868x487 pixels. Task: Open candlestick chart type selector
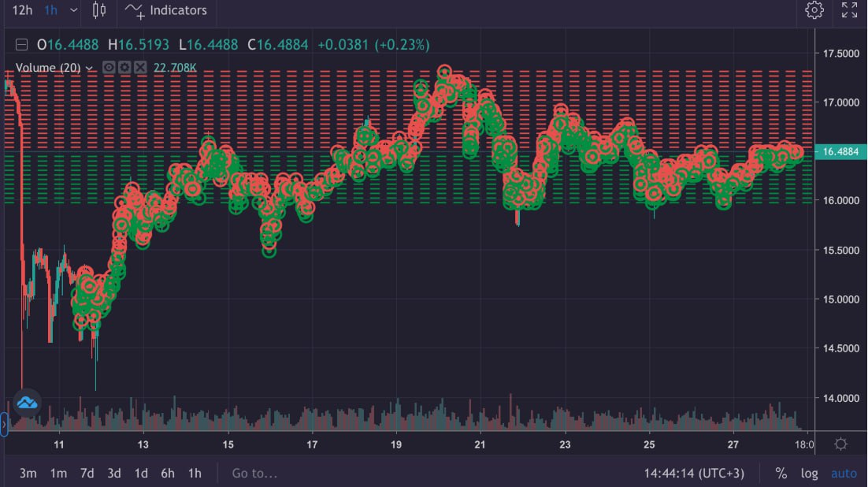point(99,10)
